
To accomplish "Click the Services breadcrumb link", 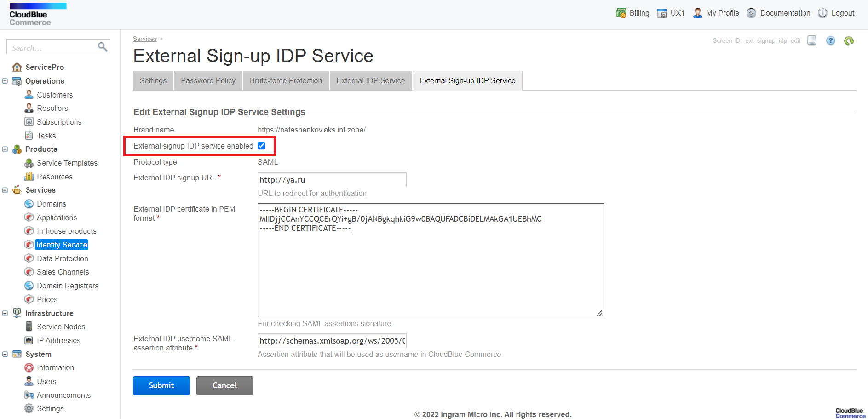I will click(144, 39).
